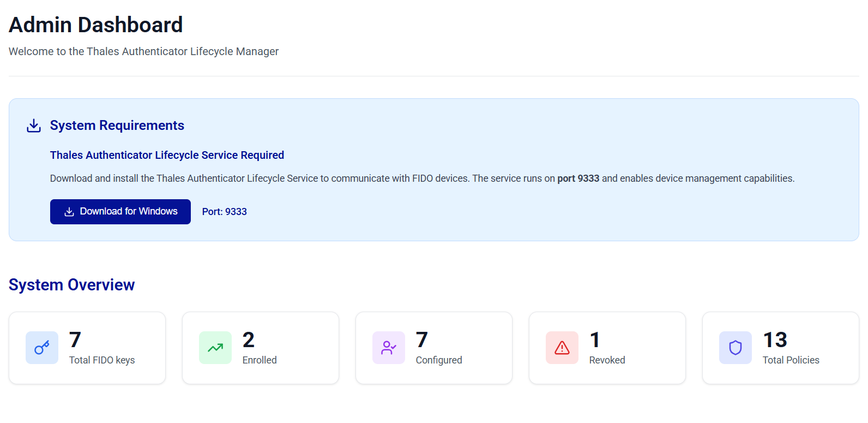Click the Revoked stat label
868x423 pixels.
point(607,360)
